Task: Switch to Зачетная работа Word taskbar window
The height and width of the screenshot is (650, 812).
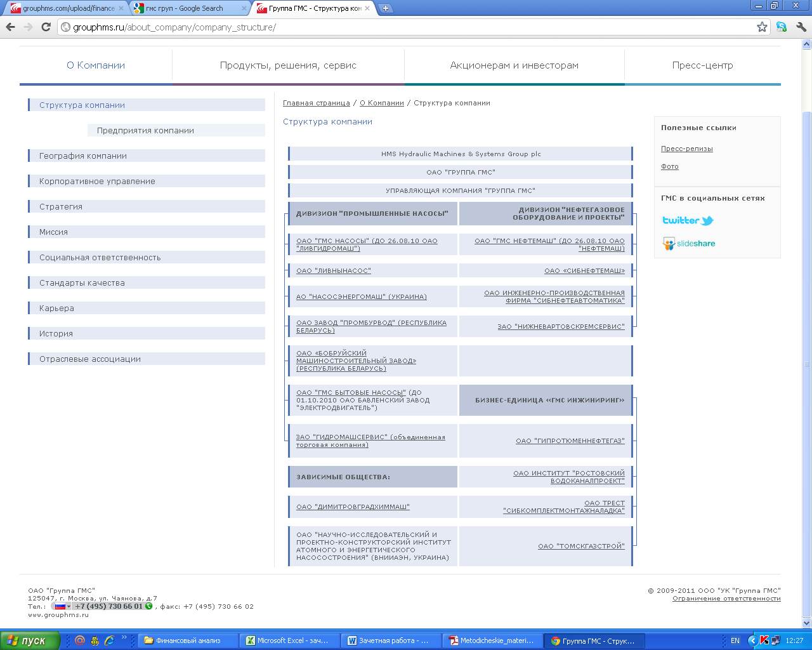Action: pos(391,640)
